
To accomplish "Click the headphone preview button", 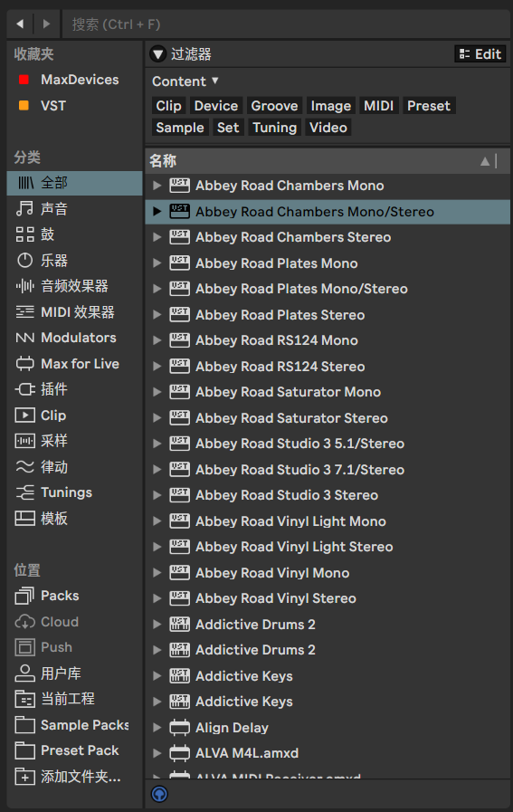I will click(x=159, y=794).
